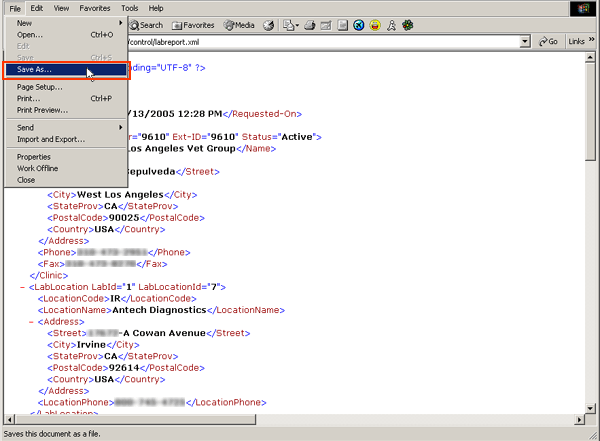Open the Mail icon dropdown arrow

[x=297, y=26]
